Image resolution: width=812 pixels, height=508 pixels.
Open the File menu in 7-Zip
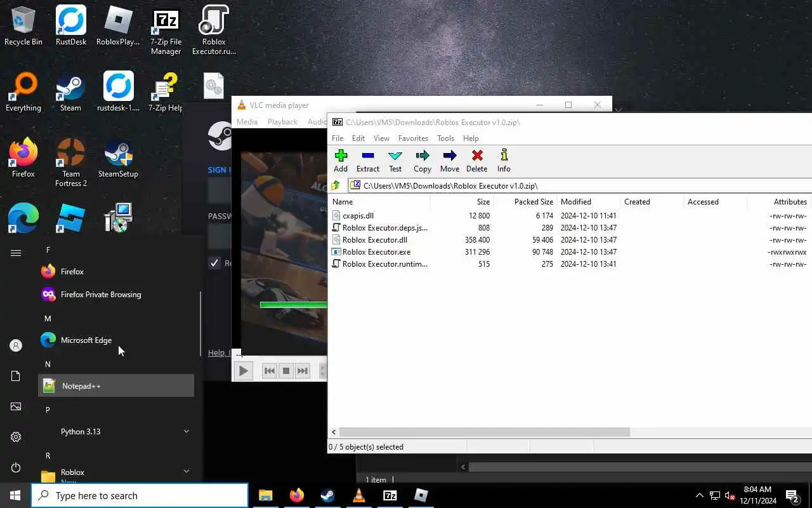point(337,138)
